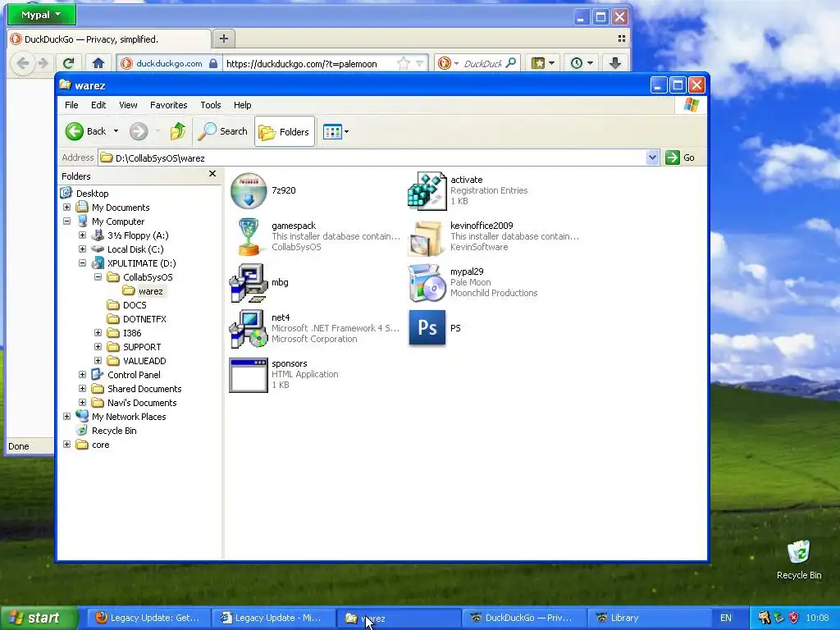The height and width of the screenshot is (630, 840).
Task: Select the DOTNETFX folder in the tree
Action: [x=144, y=319]
